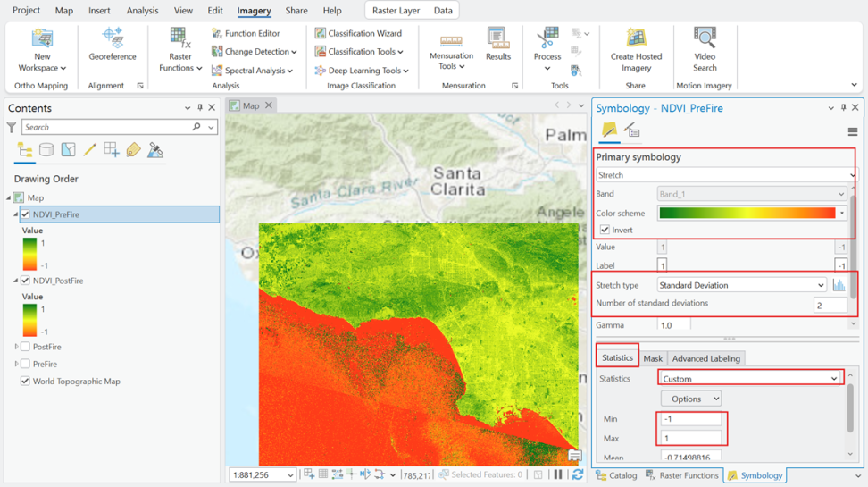Click the Data contextual tab
The width and height of the screenshot is (868, 487).
pyautogui.click(x=443, y=11)
